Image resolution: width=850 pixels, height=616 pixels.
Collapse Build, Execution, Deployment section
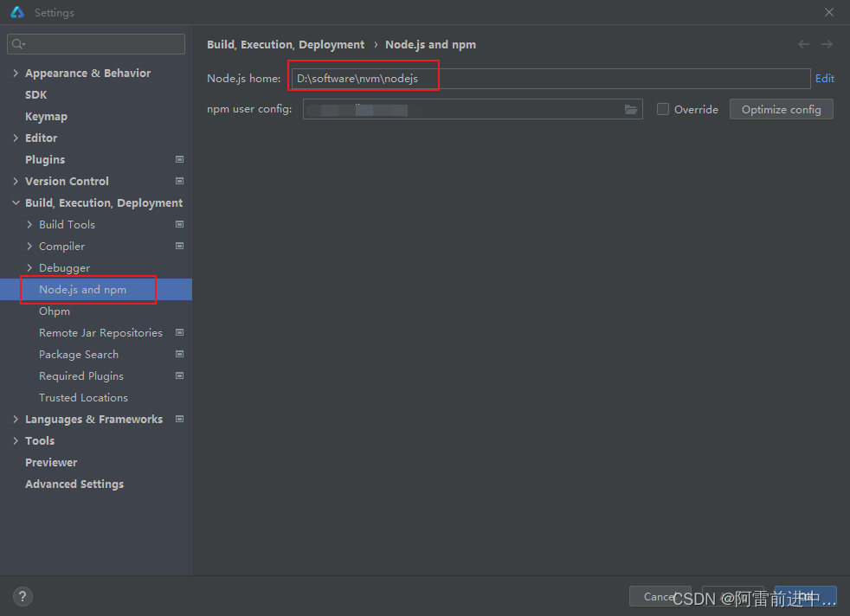pyautogui.click(x=16, y=202)
